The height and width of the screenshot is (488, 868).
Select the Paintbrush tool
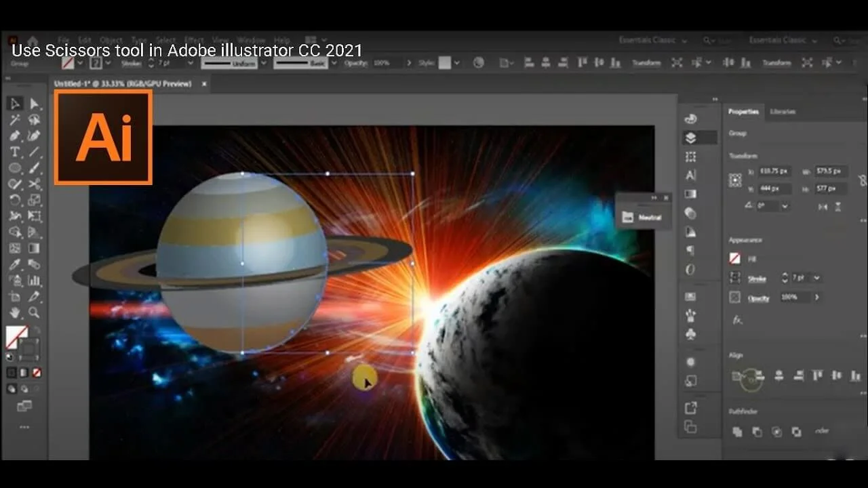[x=34, y=168]
